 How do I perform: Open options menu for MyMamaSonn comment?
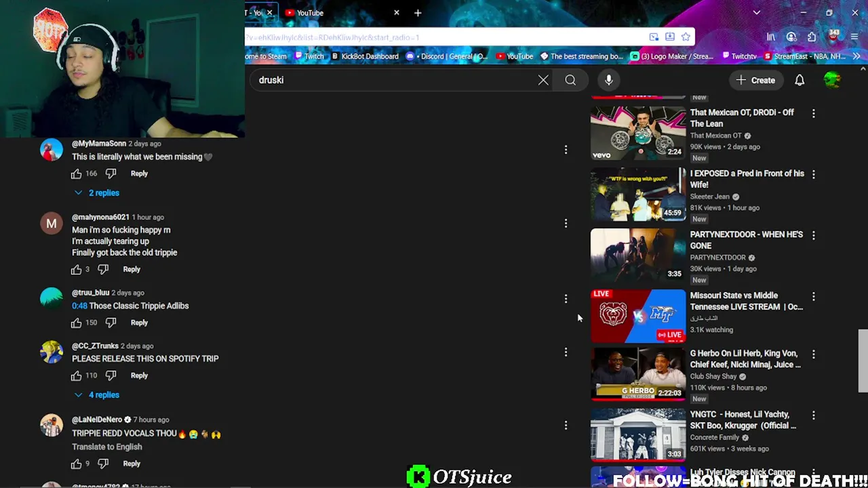[x=566, y=149]
